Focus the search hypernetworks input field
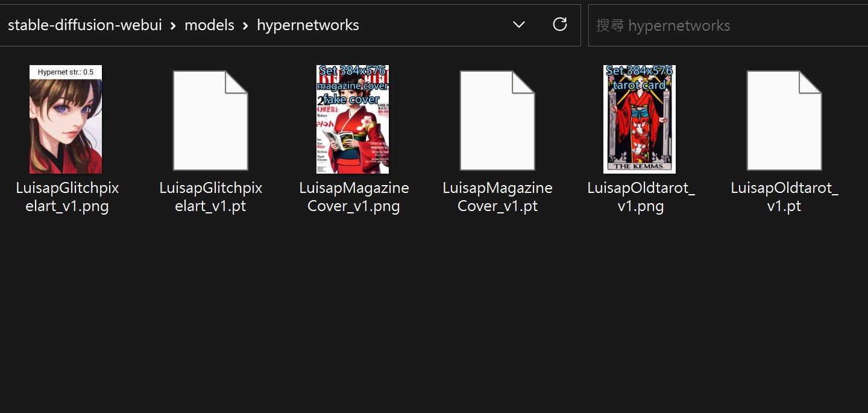The height and width of the screenshot is (413, 868). pyautogui.click(x=723, y=25)
